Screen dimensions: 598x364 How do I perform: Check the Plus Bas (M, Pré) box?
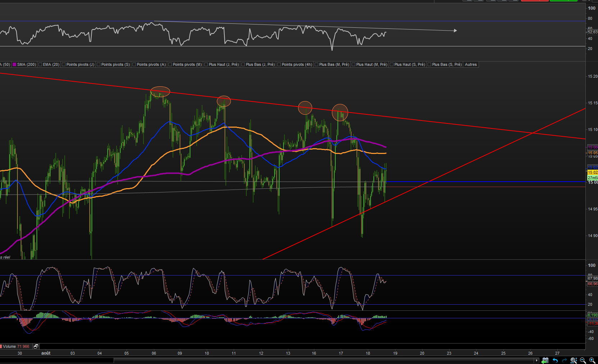[x=316, y=65]
